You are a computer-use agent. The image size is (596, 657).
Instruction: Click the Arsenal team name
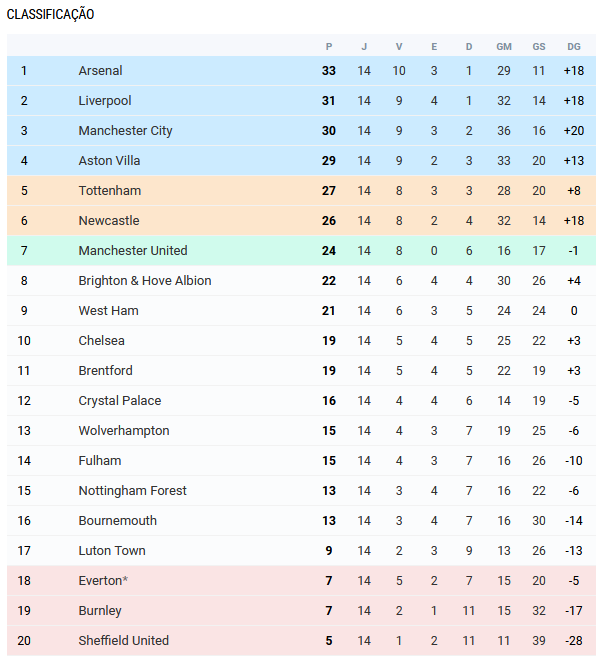click(x=101, y=70)
